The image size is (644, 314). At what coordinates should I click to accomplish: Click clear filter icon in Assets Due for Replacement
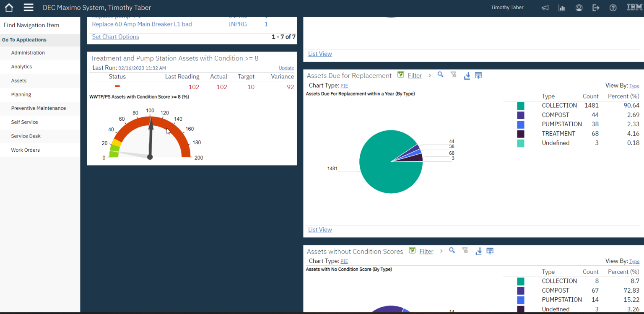pos(453,75)
